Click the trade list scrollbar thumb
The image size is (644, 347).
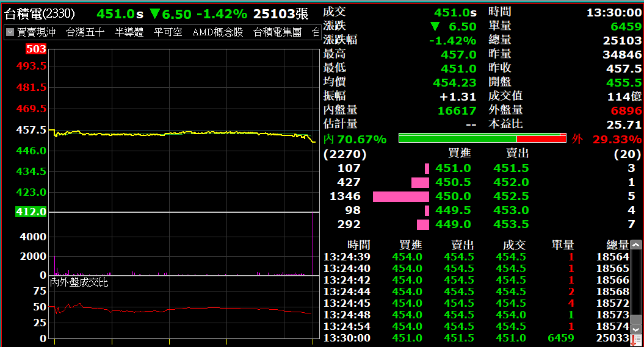tap(636, 320)
